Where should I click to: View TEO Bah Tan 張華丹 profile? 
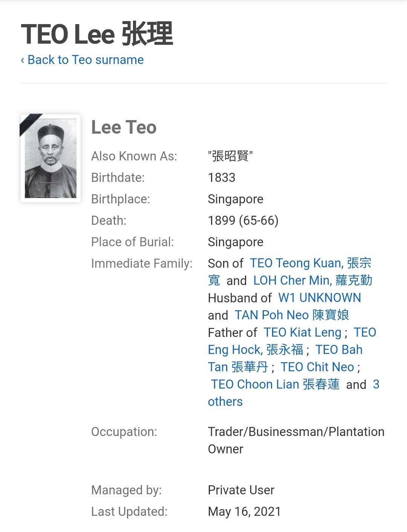pos(238,367)
